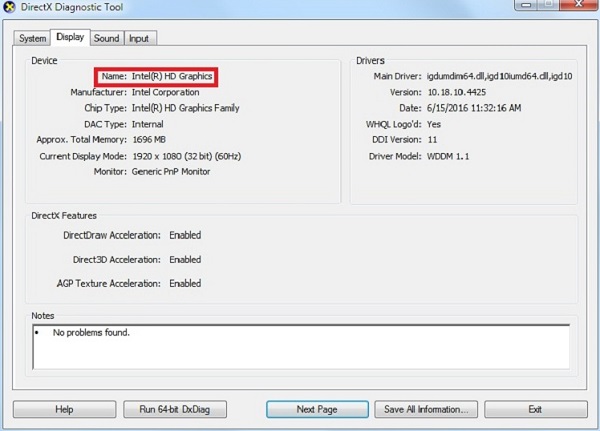Click Save All Information button

click(426, 409)
